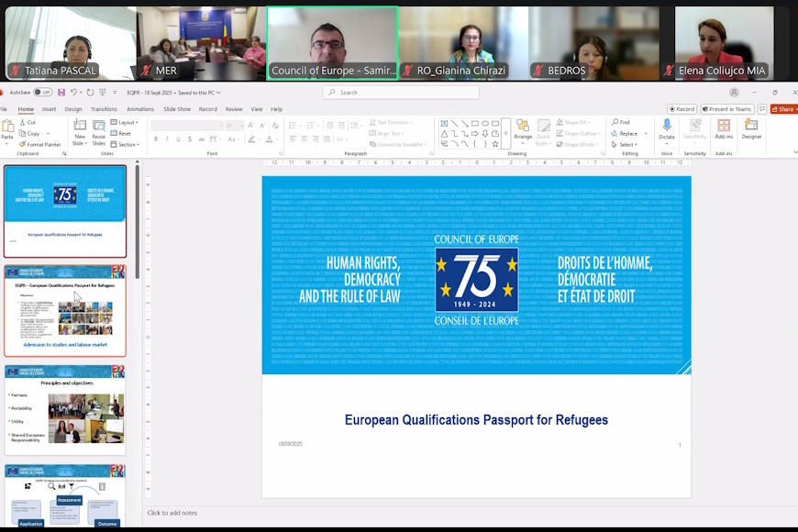Switch to the Transitions tab
Screen dimensions: 798x532
104,109
